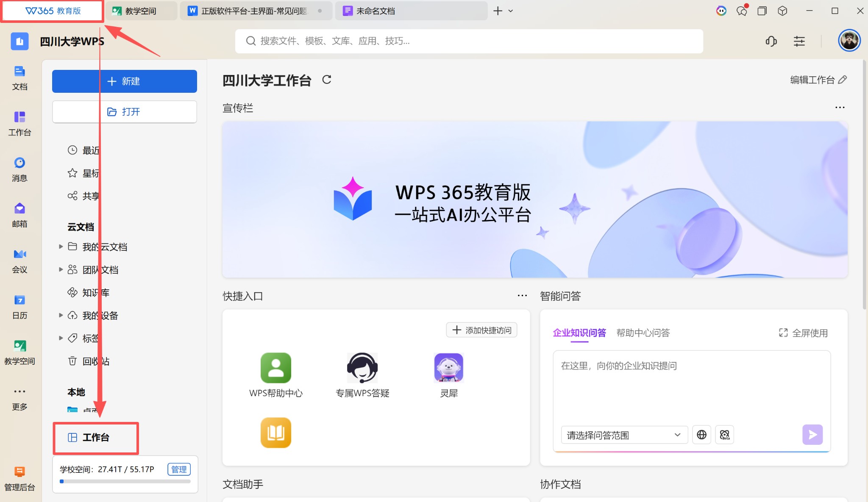Expand 我的云文档 tree node
868x502 pixels.
(61, 246)
